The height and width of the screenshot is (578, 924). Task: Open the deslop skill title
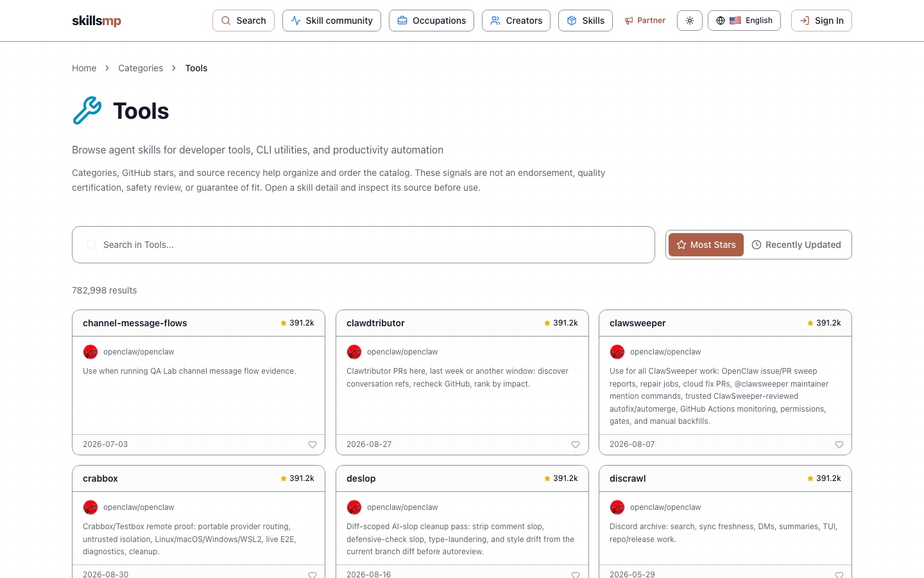[361, 478]
